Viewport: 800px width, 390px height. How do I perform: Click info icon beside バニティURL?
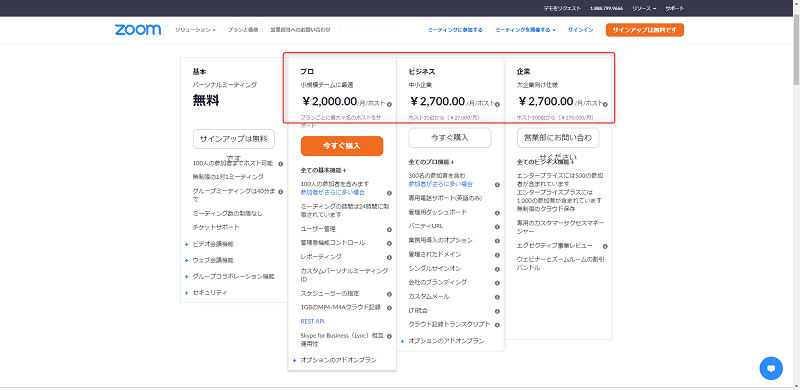[x=497, y=227]
